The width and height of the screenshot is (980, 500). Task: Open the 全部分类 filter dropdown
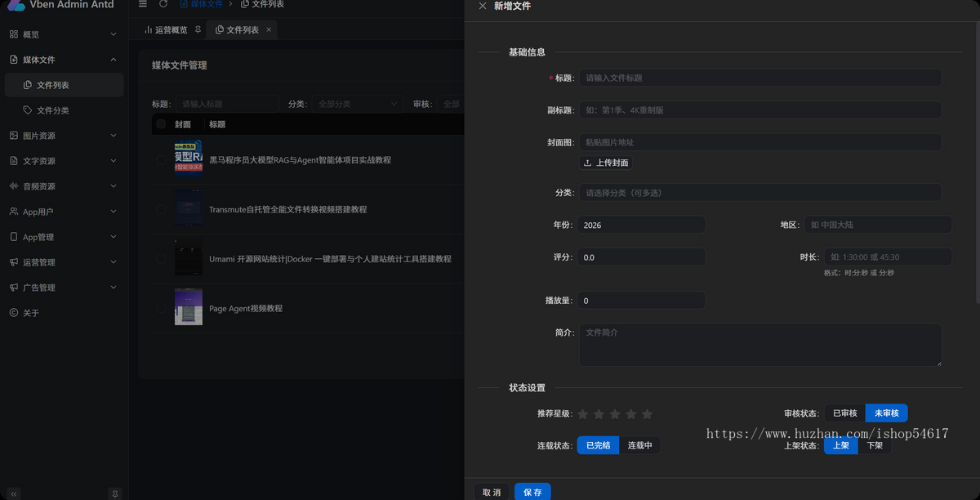pyautogui.click(x=358, y=104)
